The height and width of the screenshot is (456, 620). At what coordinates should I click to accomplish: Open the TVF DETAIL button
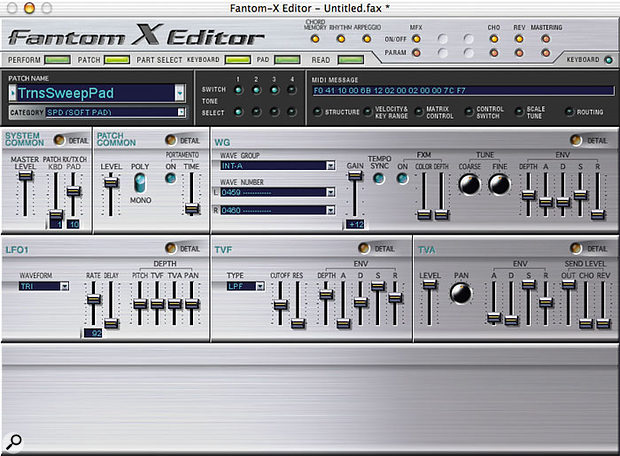tap(364, 248)
